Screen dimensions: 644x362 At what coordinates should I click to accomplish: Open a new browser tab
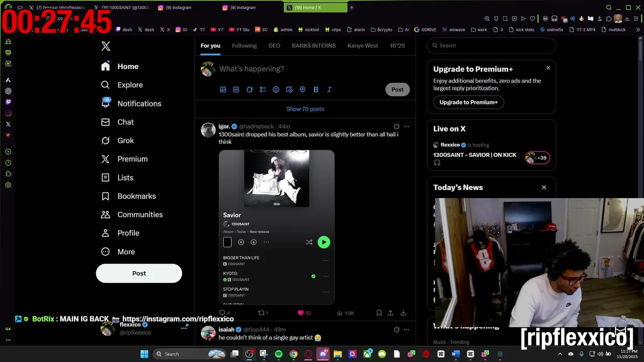(x=352, y=8)
